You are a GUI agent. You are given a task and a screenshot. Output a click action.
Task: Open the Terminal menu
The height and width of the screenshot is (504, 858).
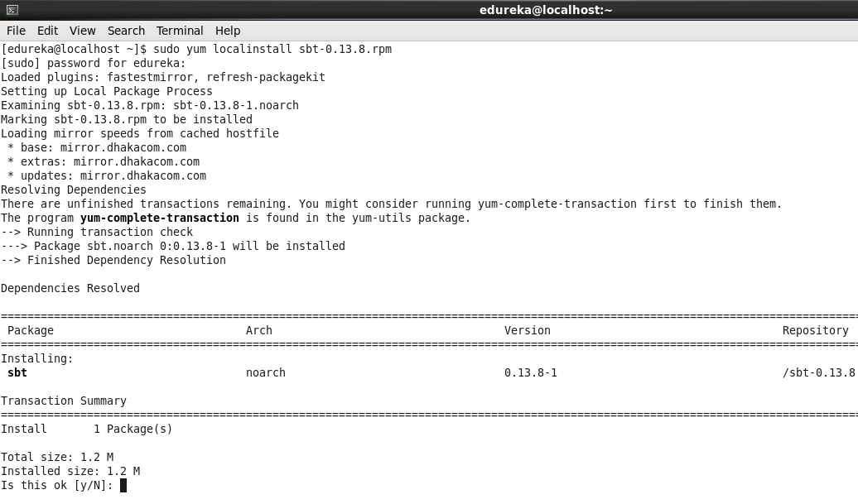tap(180, 31)
